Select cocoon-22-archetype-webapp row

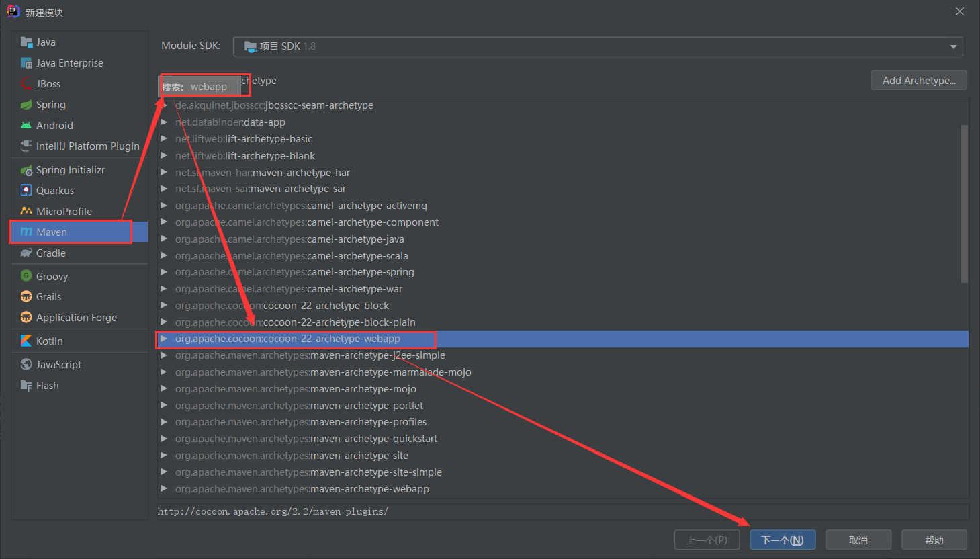pos(563,339)
